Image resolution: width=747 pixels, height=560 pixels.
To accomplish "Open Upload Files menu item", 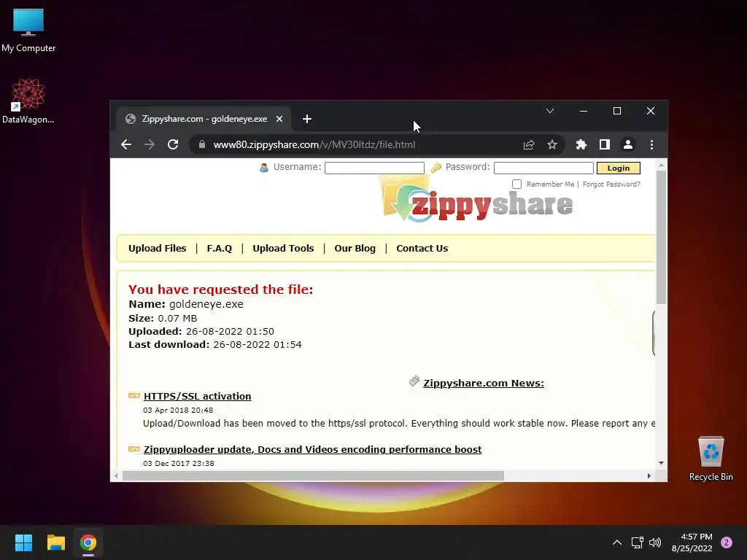I will [158, 248].
